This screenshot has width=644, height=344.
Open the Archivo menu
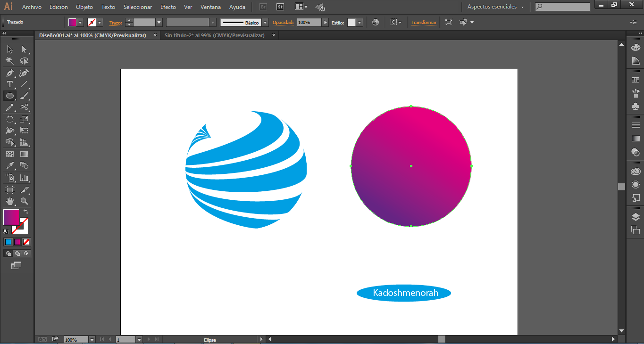pyautogui.click(x=32, y=7)
